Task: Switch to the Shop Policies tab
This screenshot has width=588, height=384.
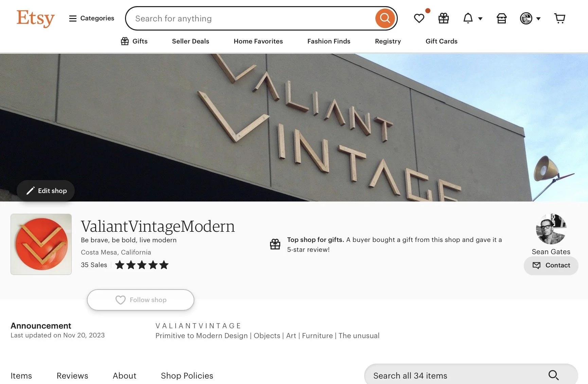Action: click(x=187, y=376)
